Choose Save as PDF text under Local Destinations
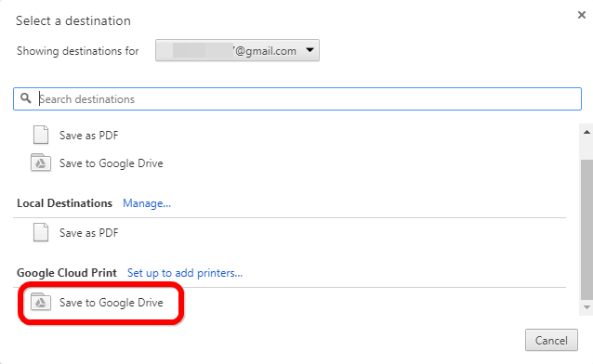This screenshot has height=364, width=593. (89, 233)
